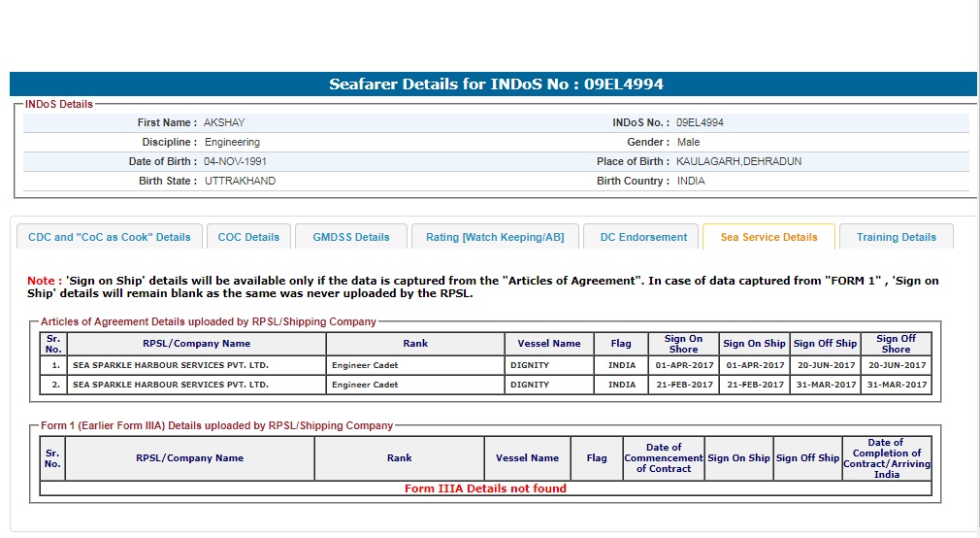980x538 pixels.
Task: Open the Training Details tab
Action: click(896, 237)
